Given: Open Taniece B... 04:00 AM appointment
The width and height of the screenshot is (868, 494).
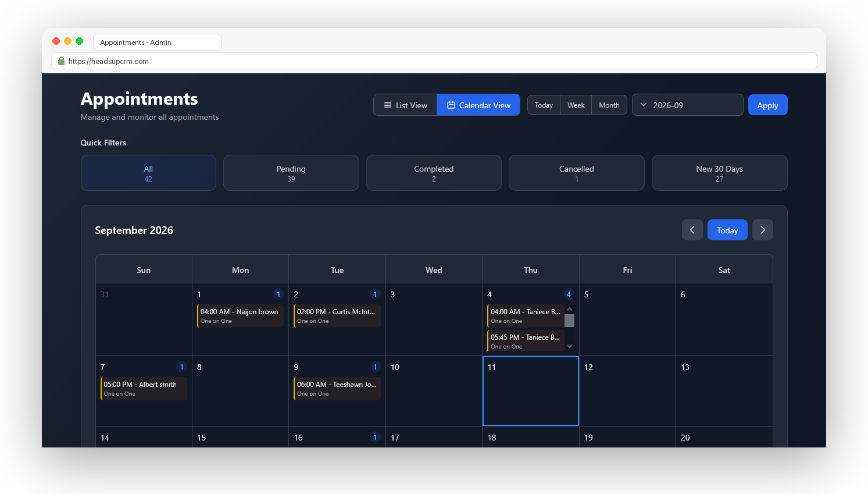Looking at the screenshot, I should tap(526, 316).
